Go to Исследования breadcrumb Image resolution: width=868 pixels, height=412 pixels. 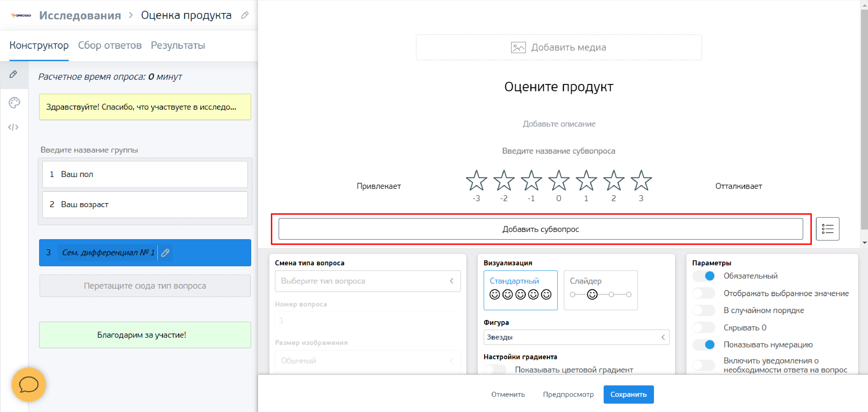point(80,16)
